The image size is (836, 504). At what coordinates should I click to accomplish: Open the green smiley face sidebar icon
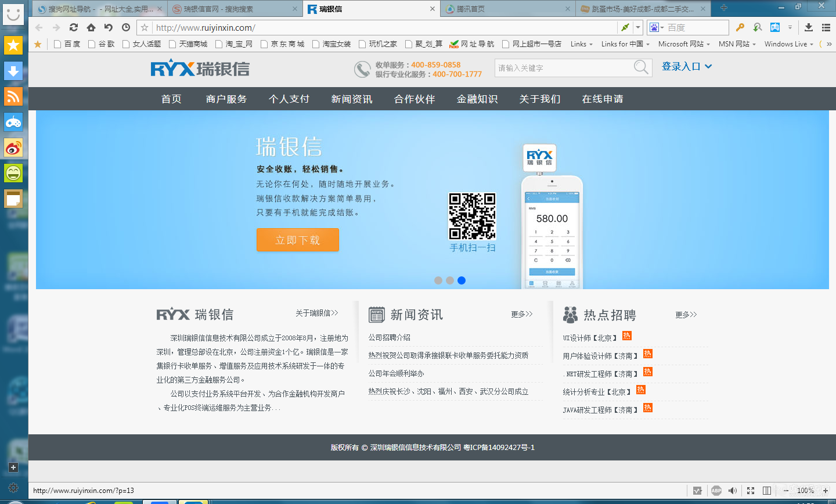coord(13,173)
